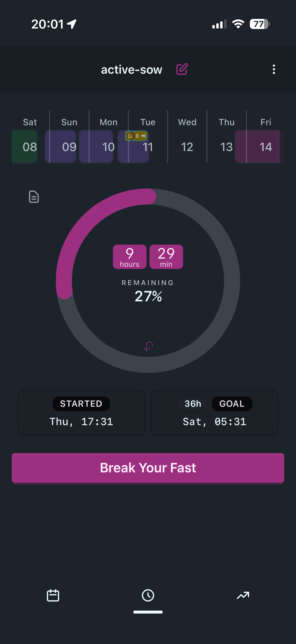Tap the pink undo arrow inside ring
This screenshot has height=644, width=296.
148,346
